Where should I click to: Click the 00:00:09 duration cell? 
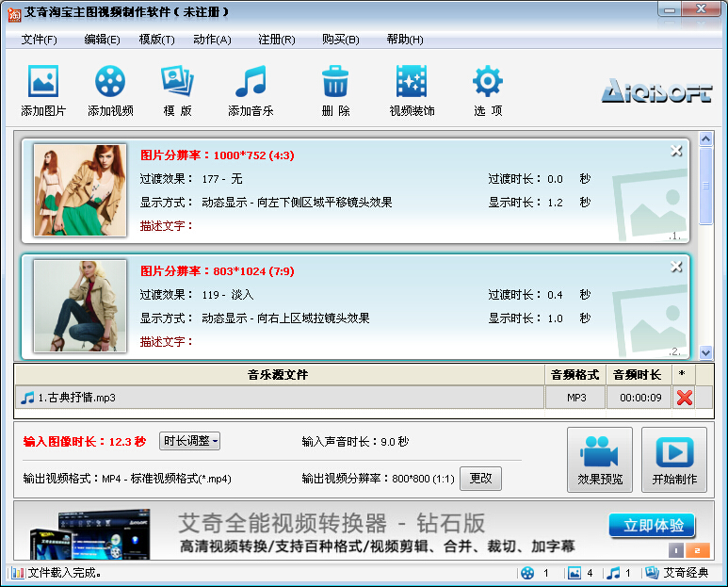640,398
